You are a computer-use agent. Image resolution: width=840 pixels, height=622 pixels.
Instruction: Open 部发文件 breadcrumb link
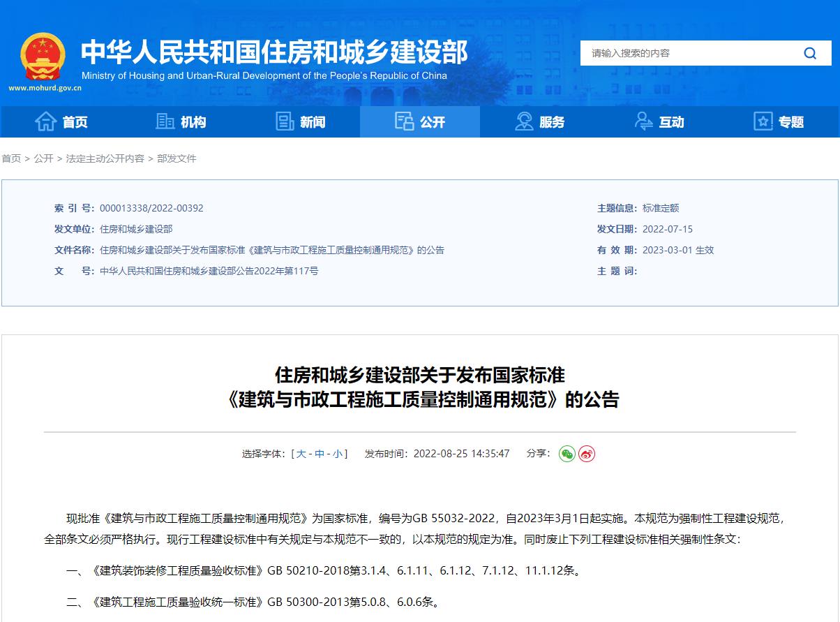click(x=177, y=158)
